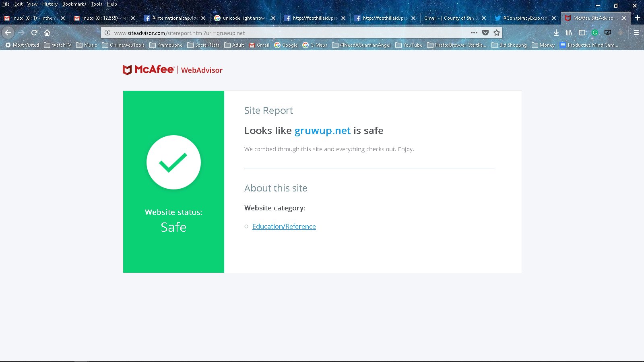The width and height of the screenshot is (644, 362).
Task: Show site information icon in address bar
Action: pos(107,33)
